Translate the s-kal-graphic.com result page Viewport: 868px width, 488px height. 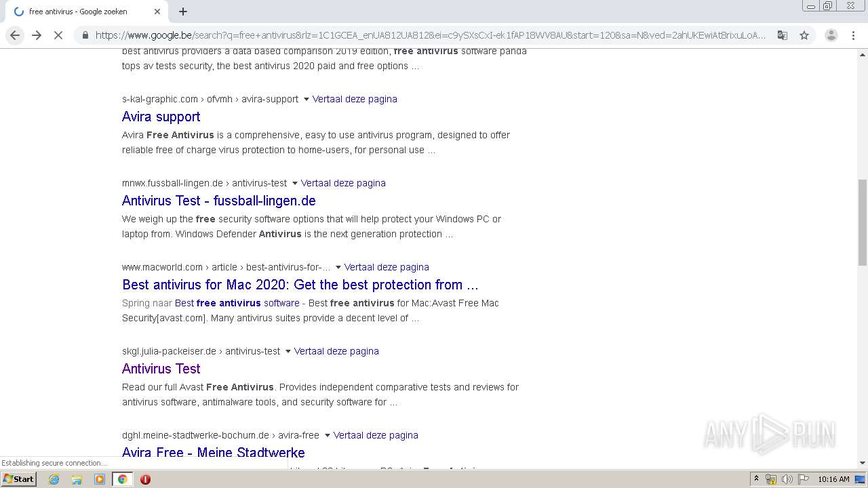click(355, 99)
